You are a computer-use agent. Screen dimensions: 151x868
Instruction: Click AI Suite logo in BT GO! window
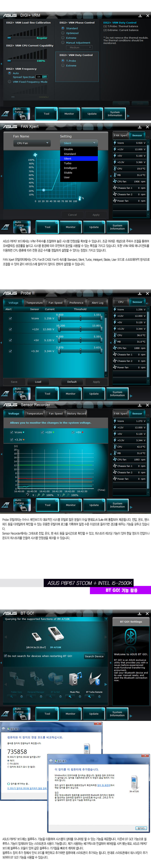[5, 713]
